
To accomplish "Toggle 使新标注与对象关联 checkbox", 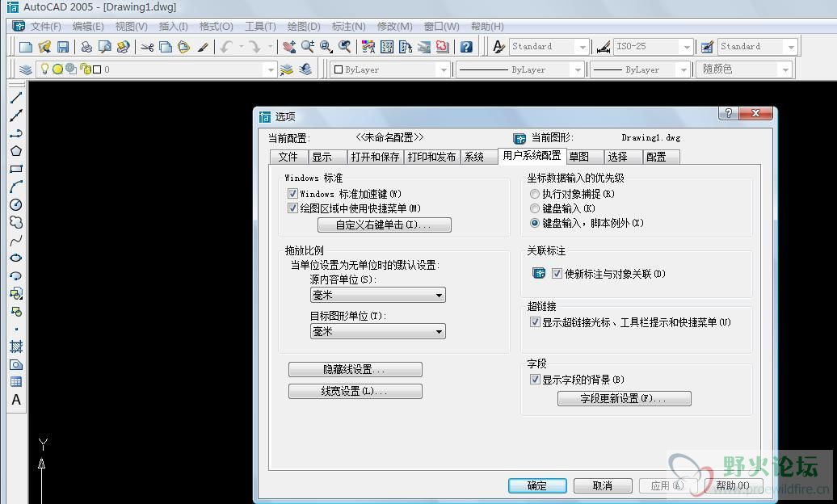I will point(557,274).
